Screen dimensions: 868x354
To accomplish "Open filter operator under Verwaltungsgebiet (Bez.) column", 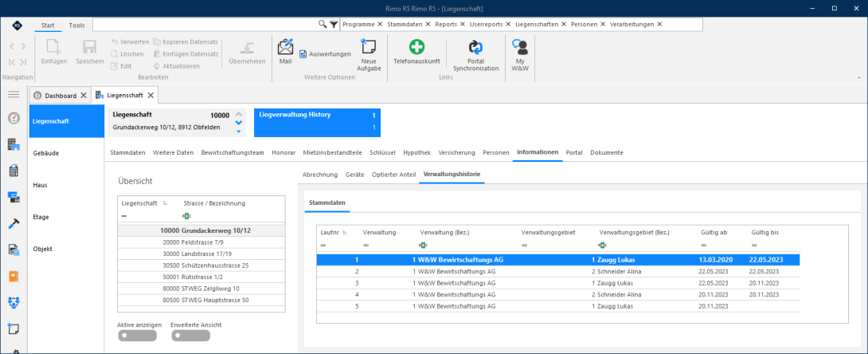I will pyautogui.click(x=604, y=245).
